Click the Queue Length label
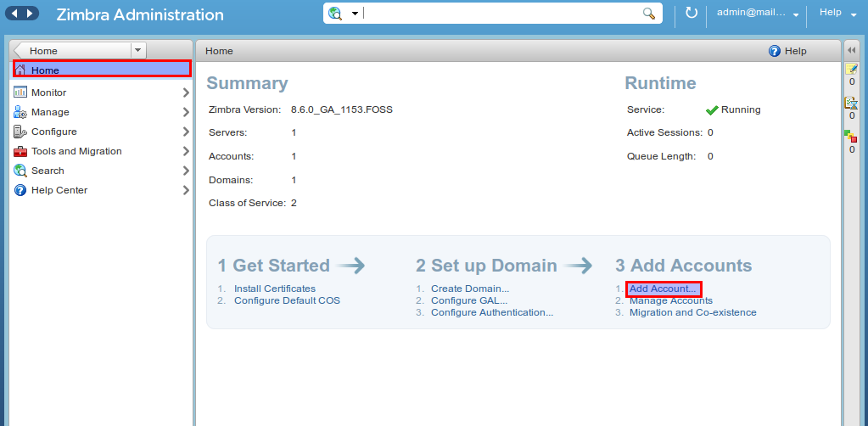The height and width of the screenshot is (426, 868). tap(662, 156)
